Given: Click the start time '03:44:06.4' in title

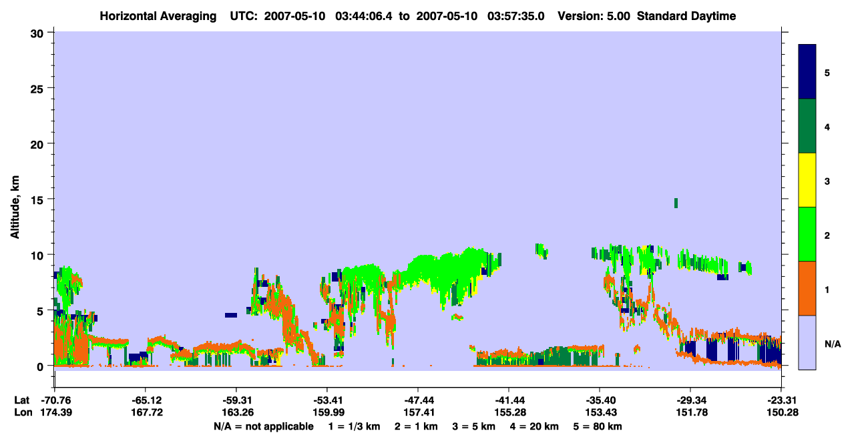Looking at the screenshot, I should (363, 16).
